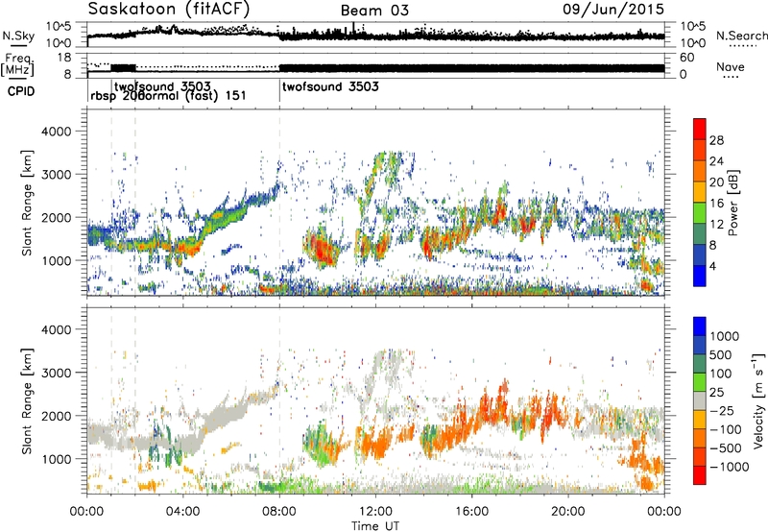768x532 pixels.
Task: Click the 'Slant Range [km]' label of velocity panel
Action: 27,400
